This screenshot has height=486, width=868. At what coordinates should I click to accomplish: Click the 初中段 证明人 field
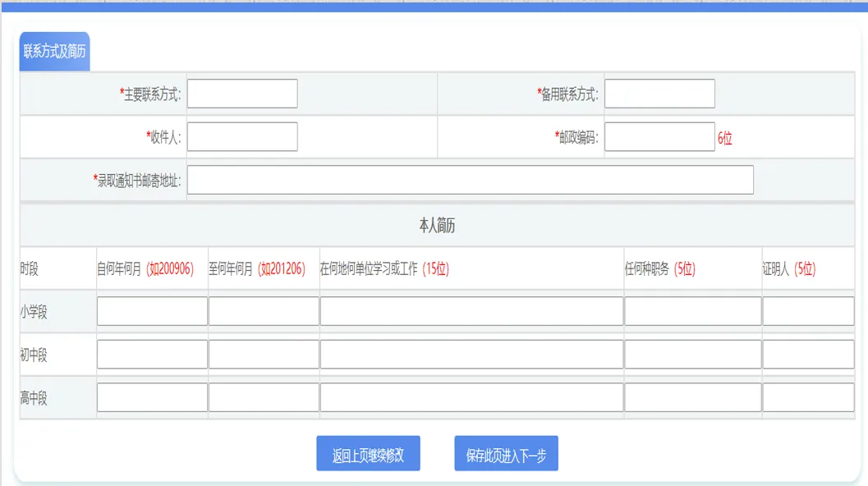point(808,353)
